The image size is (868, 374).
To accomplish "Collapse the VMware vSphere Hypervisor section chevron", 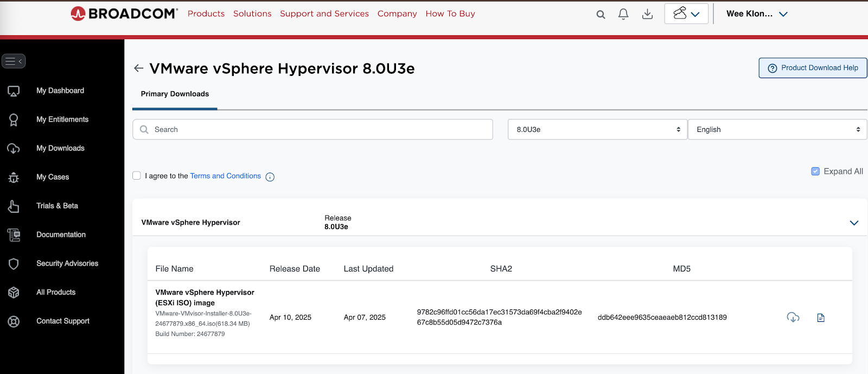I will coord(854,223).
